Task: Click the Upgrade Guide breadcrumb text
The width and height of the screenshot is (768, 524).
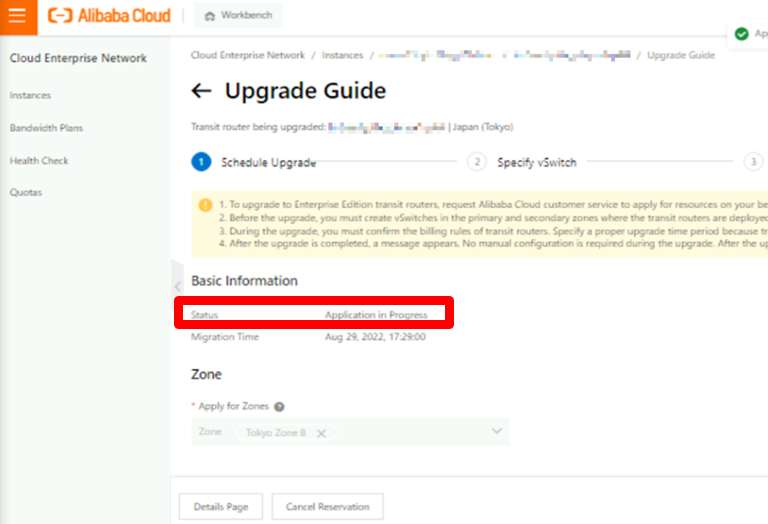Action: [681, 55]
